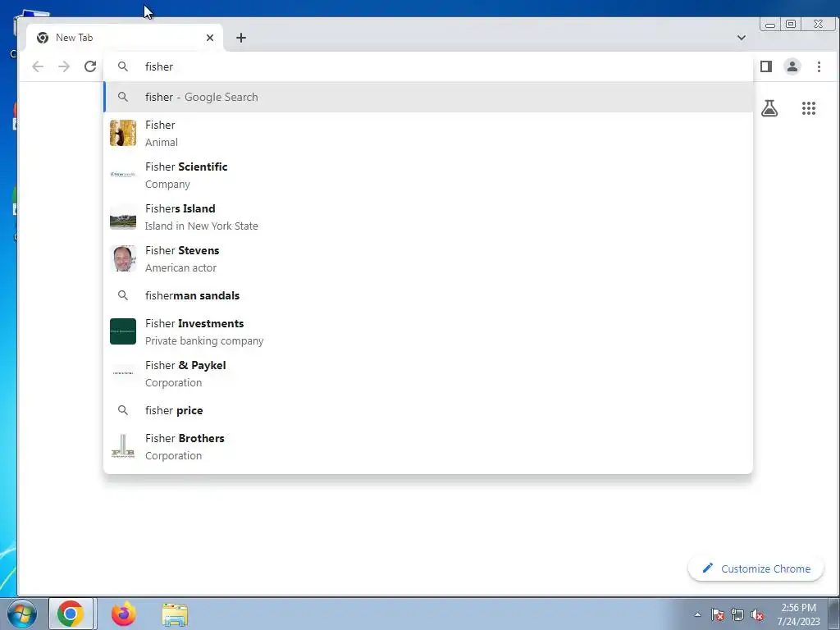Click the Fisher Stevens portrait thumbnail
This screenshot has width=840, height=630.
point(123,258)
